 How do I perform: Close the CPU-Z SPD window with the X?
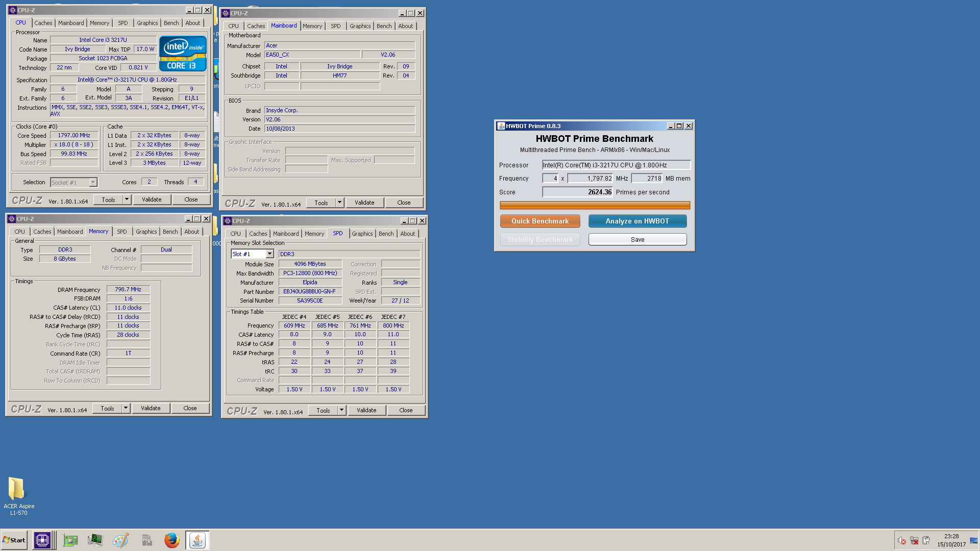pyautogui.click(x=422, y=221)
